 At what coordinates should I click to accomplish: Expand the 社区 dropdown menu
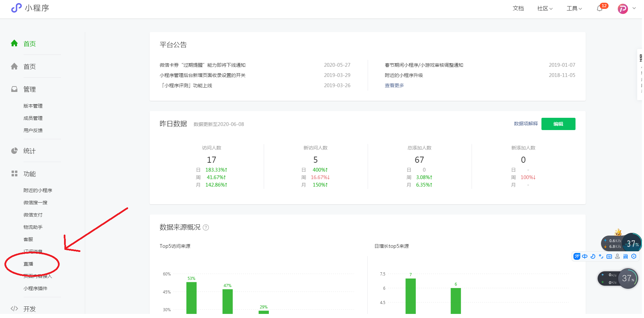point(545,9)
